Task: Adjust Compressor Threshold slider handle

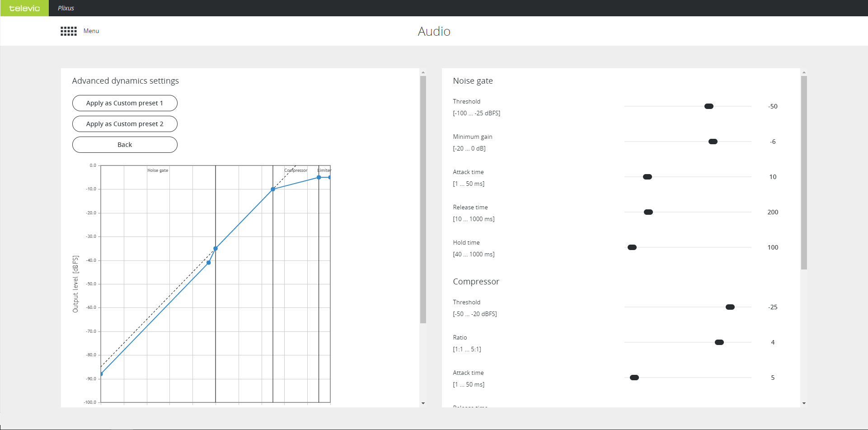Action: [730, 307]
